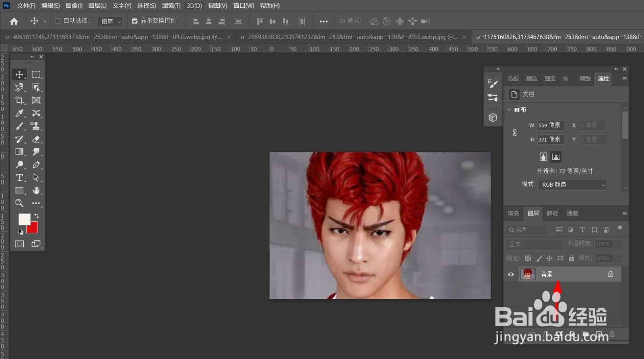Screen dimensions: 644x359
Task: Select the Zoom tool
Action: (19, 203)
